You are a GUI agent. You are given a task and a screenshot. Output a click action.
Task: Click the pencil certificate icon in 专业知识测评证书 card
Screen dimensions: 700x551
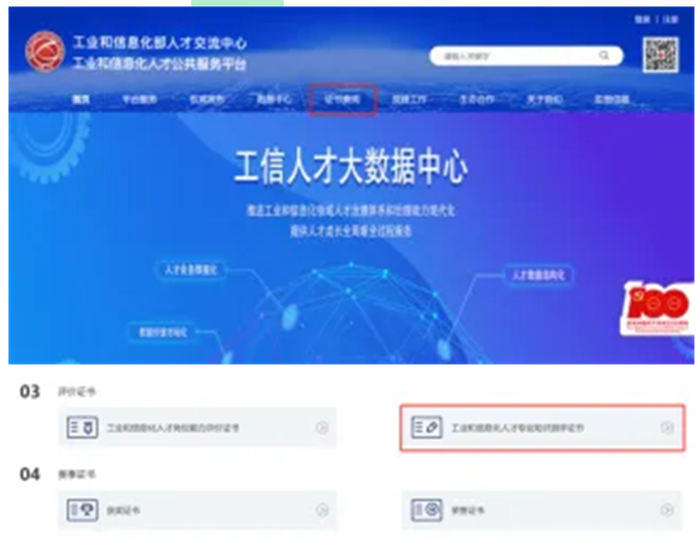[427, 427]
